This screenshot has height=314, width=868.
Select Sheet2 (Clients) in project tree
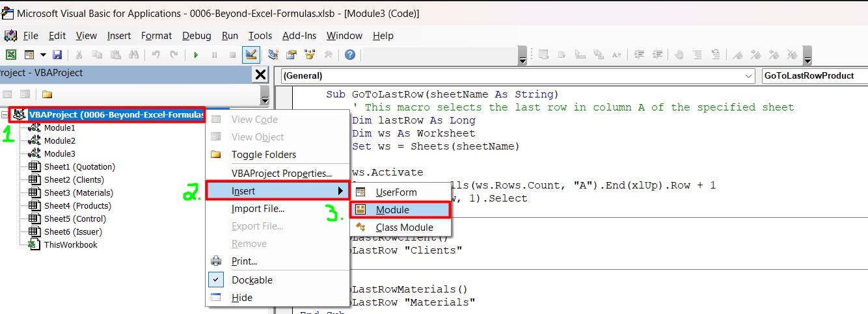coord(74,180)
